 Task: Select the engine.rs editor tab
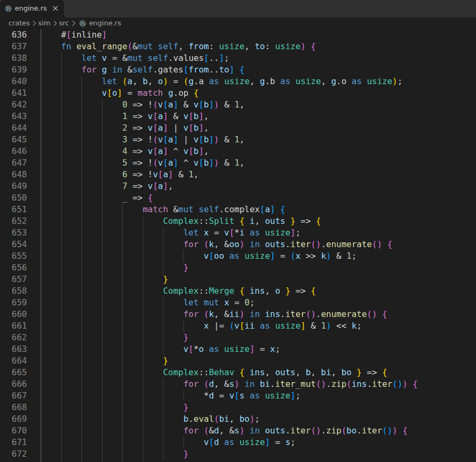pyautogui.click(x=32, y=8)
